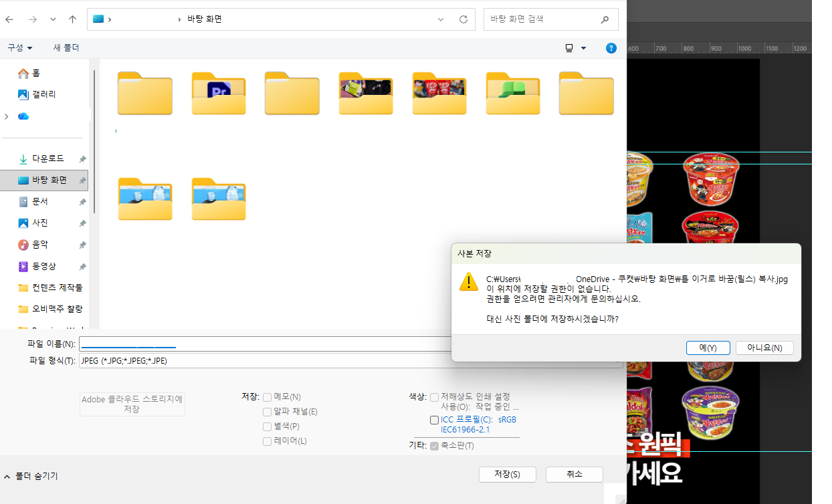
Task: Click 새 폴더 to create folder
Action: point(66,48)
